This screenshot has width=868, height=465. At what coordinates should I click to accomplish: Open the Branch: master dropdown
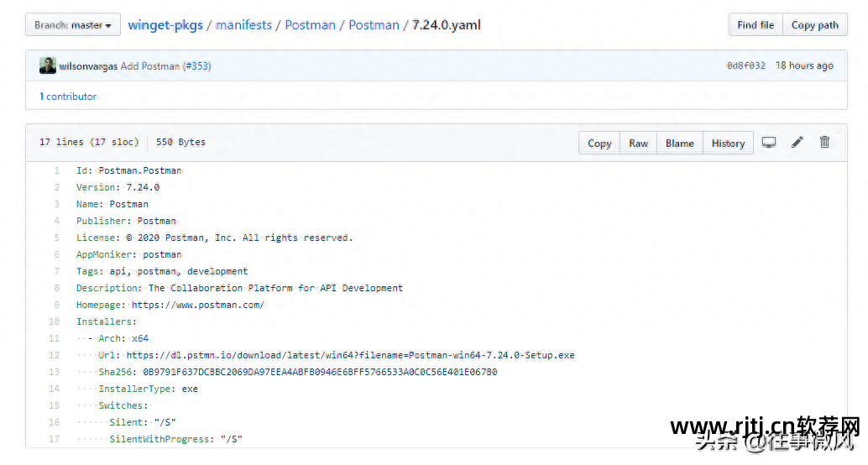[73, 25]
